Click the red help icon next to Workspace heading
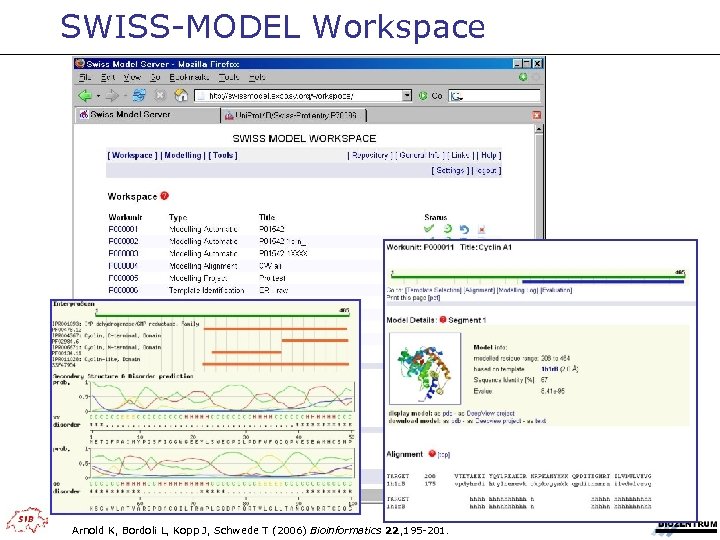720x540 pixels. (x=164, y=196)
